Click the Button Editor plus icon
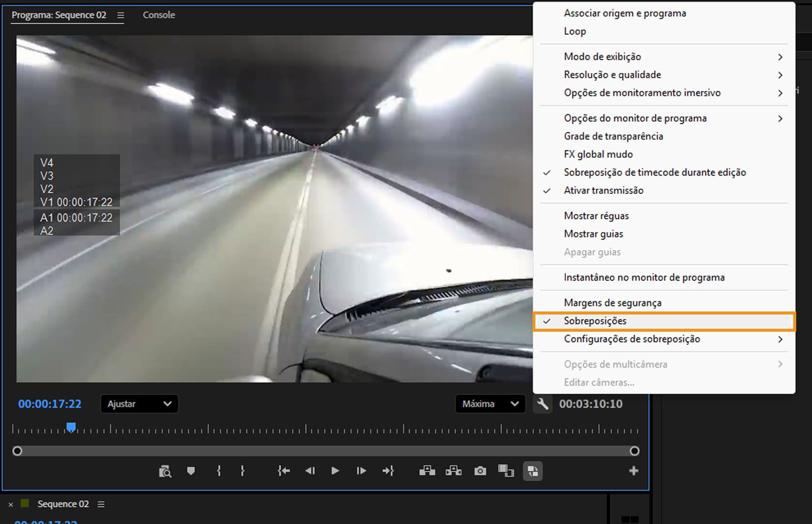This screenshot has height=524, width=812. [x=633, y=471]
